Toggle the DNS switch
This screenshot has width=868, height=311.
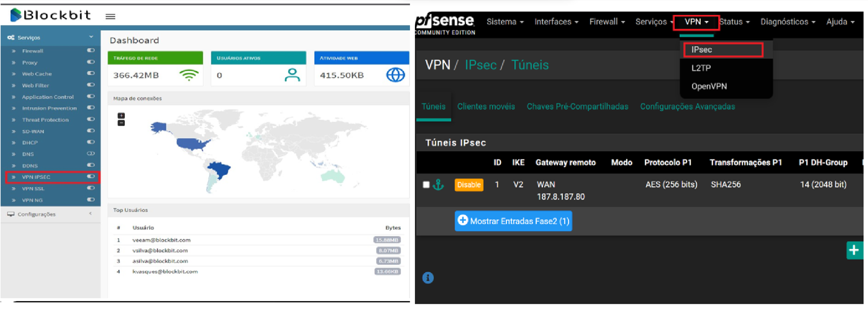(x=91, y=153)
